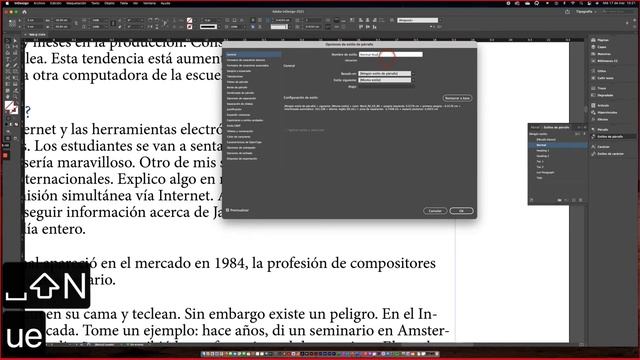Viewport: 640px width, 360px height.
Task: Open the Ventana menu
Action: tap(149, 3)
